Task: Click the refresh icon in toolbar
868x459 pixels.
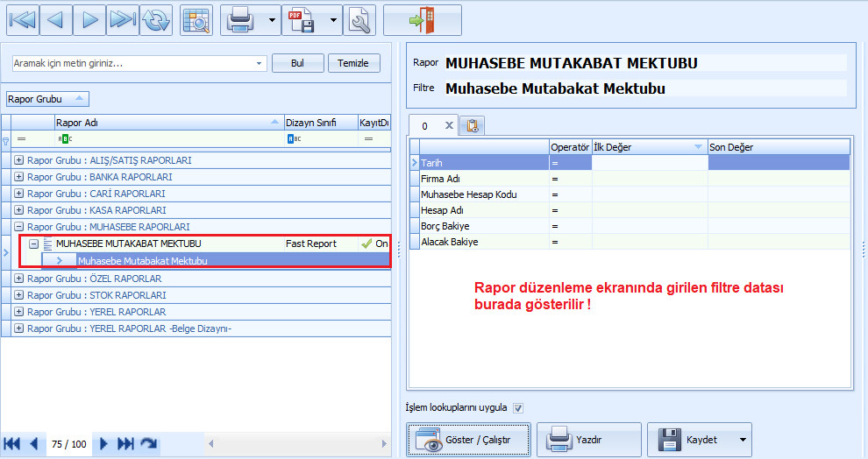Action: 156,20
